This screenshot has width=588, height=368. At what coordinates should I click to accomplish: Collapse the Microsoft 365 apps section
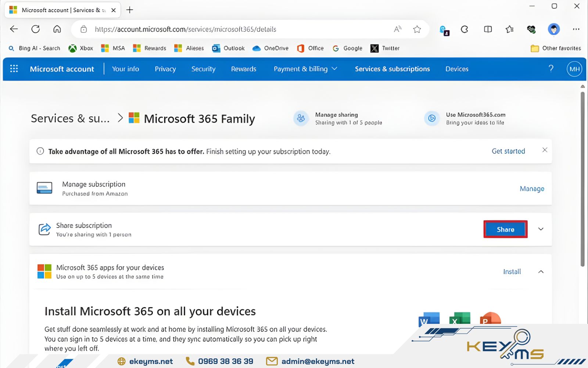(541, 272)
